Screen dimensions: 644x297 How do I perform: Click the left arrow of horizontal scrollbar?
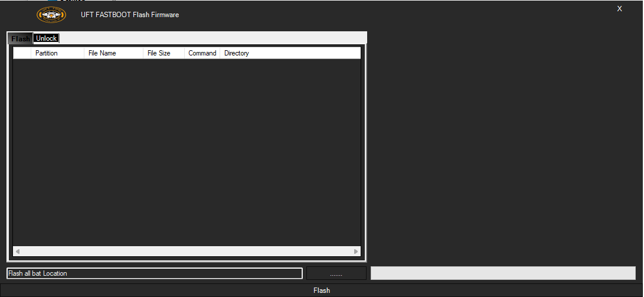18,252
